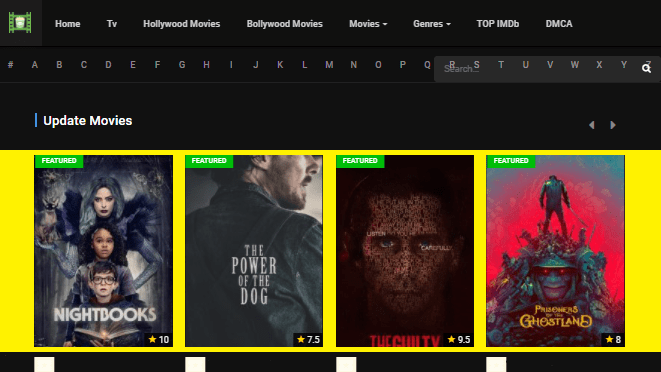Filter movies by letter O
This screenshot has width=661, height=372.
378,65
